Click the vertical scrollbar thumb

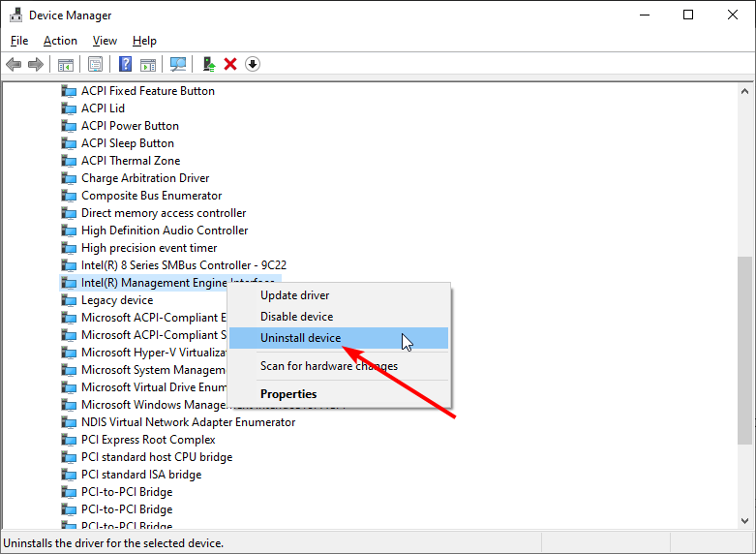(745, 350)
